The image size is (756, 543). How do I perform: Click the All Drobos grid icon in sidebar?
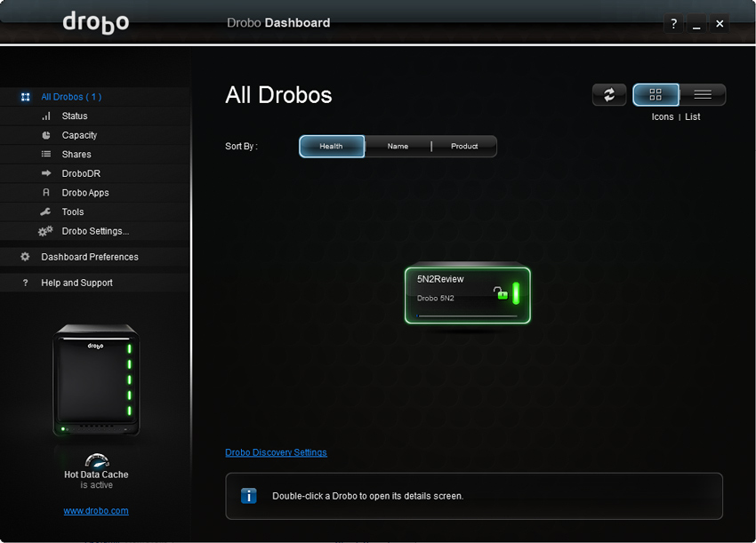pyautogui.click(x=26, y=97)
